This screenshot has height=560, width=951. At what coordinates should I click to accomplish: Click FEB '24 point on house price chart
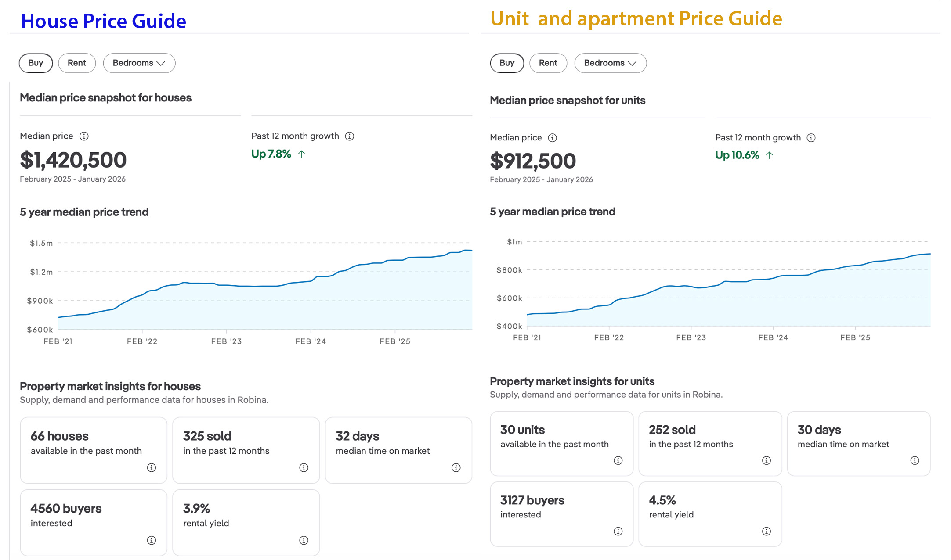[x=311, y=281]
